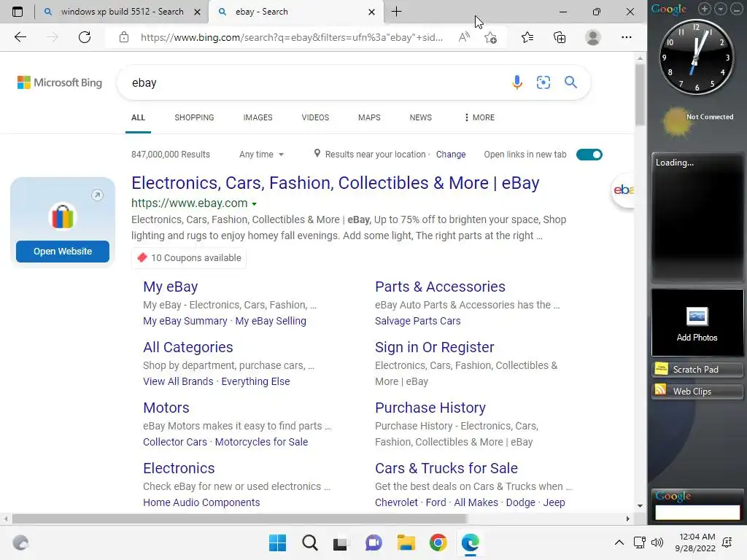Image resolution: width=747 pixels, height=560 pixels.
Task: Open the Favorites list icon
Action: tap(527, 37)
